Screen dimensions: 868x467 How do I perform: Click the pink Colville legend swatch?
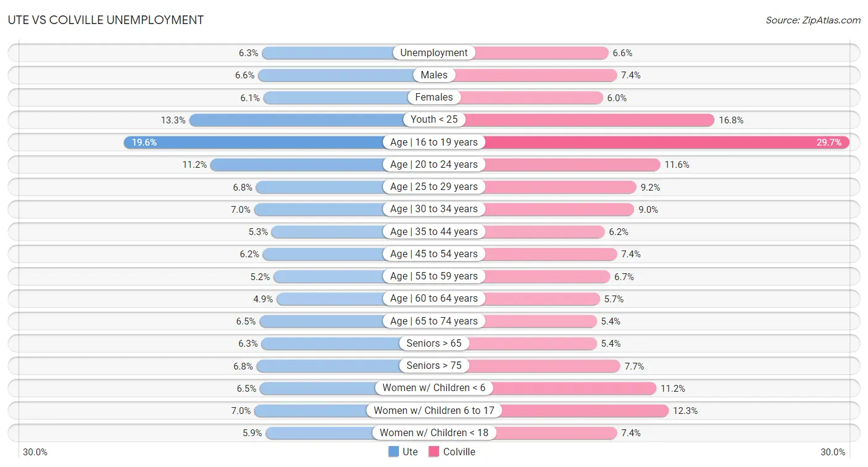[434, 452]
